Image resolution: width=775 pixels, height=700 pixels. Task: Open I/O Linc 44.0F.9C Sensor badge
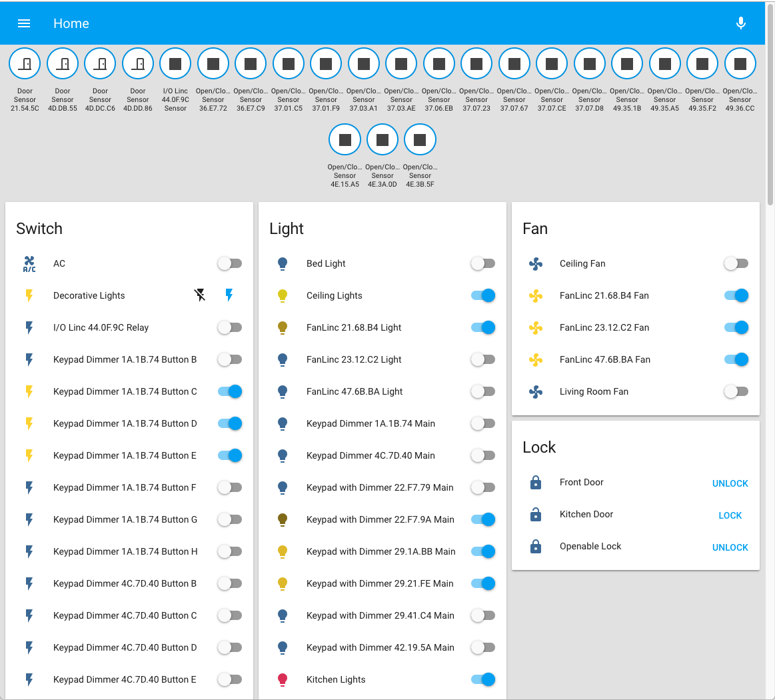click(175, 64)
